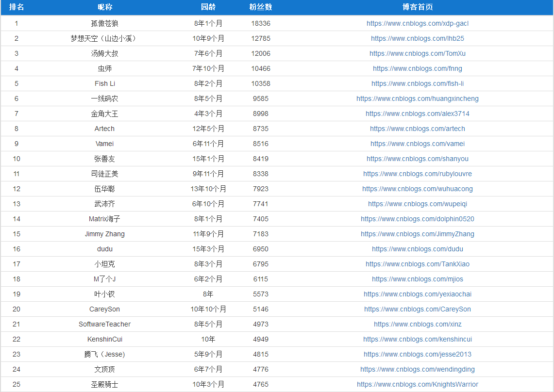Click the 园龄 column header
The image size is (554, 392).
pyautogui.click(x=208, y=7)
